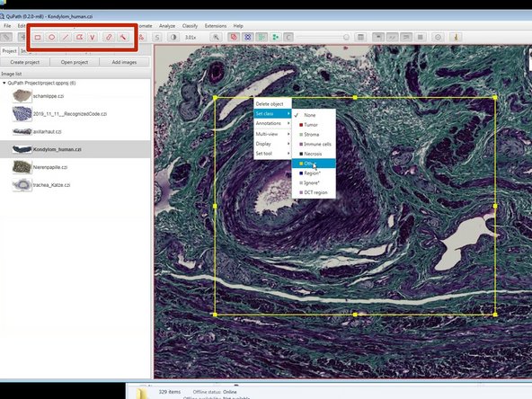Screen dimensions: 532x399
Task: Expand the Annotations submenu
Action: point(272,123)
